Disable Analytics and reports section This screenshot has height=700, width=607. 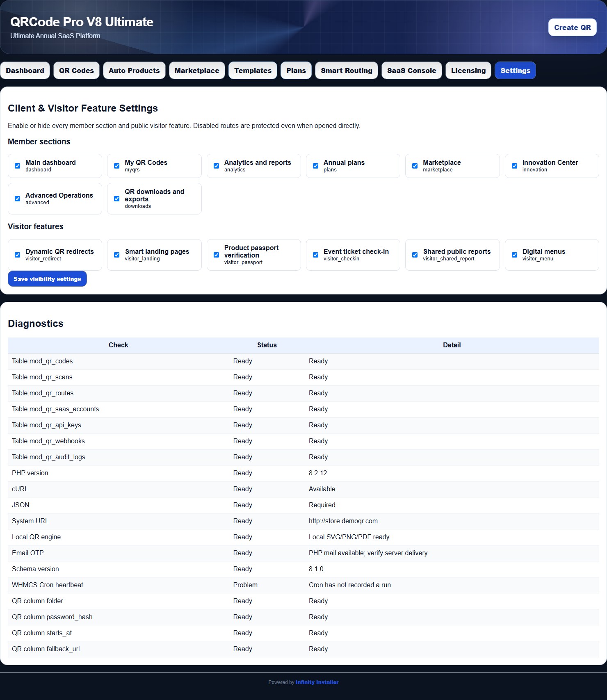[x=216, y=166]
